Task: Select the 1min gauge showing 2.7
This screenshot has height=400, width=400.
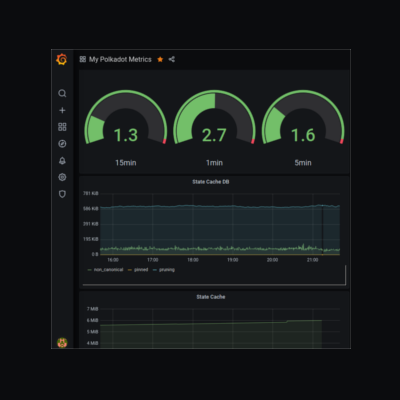Action: [214, 117]
